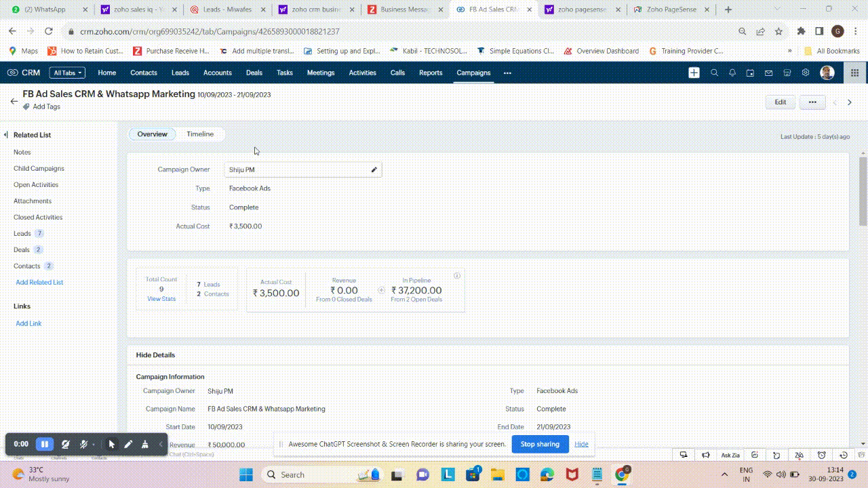Show hidden system tray icons

coord(724,474)
